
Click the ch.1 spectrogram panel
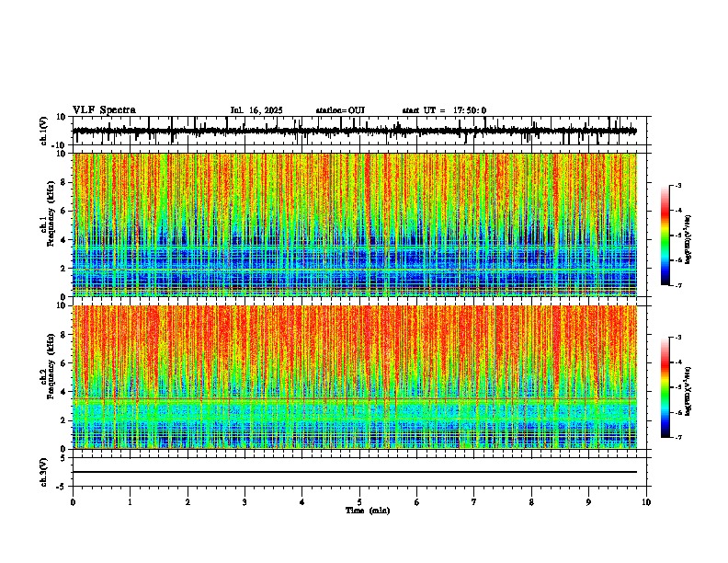[355, 224]
